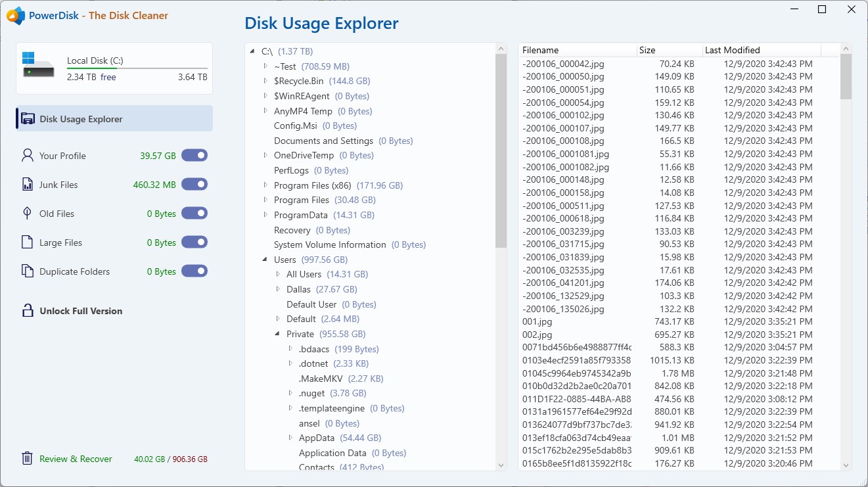
Task: Open the Disk Usage Explorer section
Action: [x=81, y=119]
